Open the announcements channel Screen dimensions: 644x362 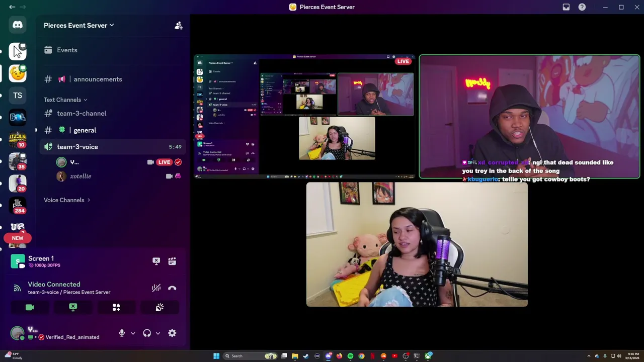coord(112,79)
